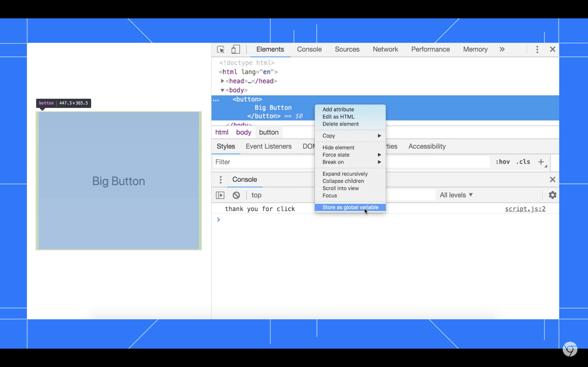Select Edit as HTML option
Screen dimensions: 588x367
(x=338, y=117)
